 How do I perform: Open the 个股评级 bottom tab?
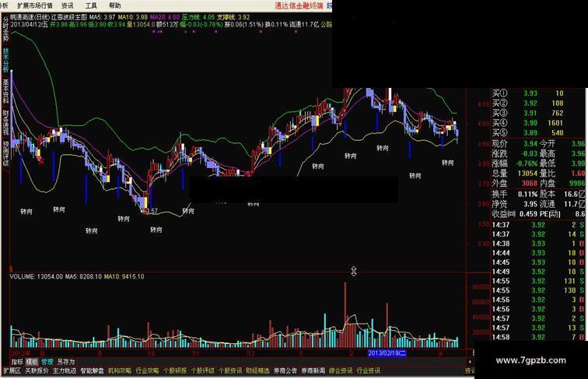[x=202, y=370]
